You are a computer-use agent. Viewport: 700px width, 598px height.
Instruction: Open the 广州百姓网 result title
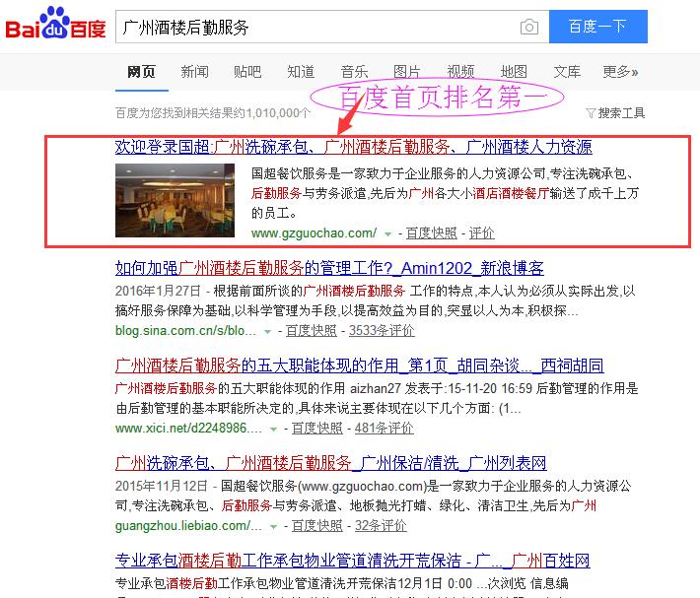(352, 561)
